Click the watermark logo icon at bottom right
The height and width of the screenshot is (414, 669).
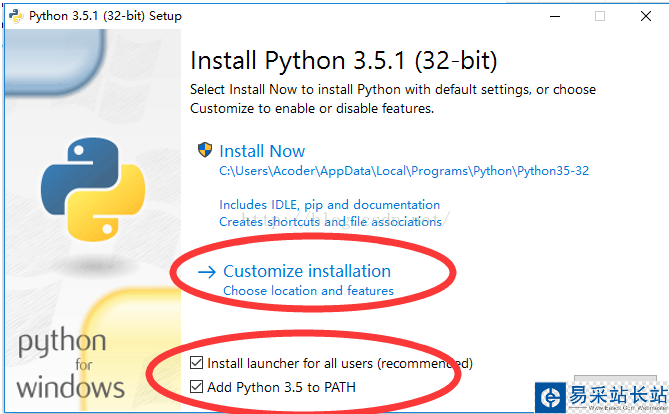click(552, 396)
